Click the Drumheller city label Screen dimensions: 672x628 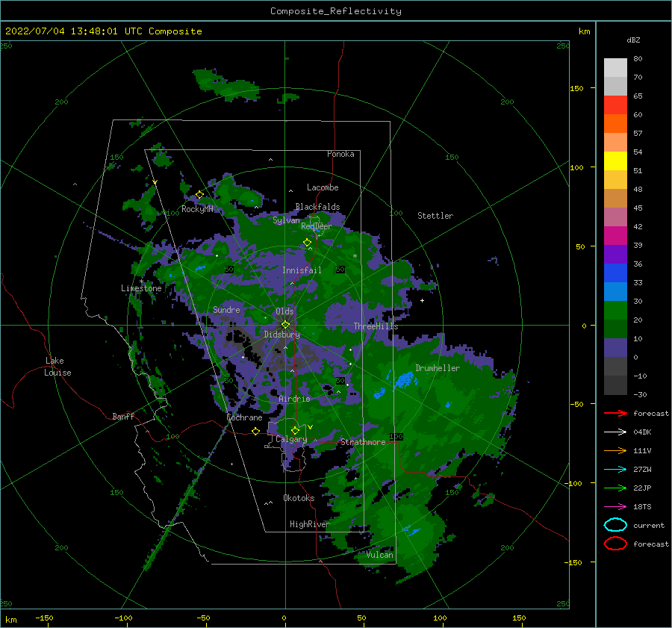tap(438, 368)
